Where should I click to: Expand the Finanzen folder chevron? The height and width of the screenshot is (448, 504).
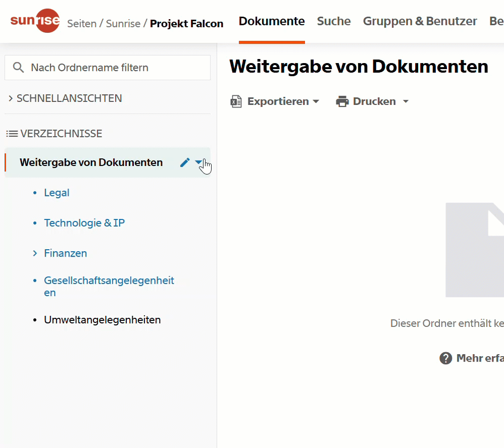[x=35, y=253]
